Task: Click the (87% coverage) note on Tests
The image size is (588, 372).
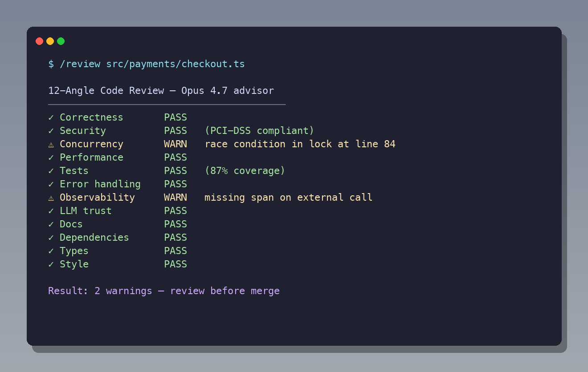Action: (245, 171)
